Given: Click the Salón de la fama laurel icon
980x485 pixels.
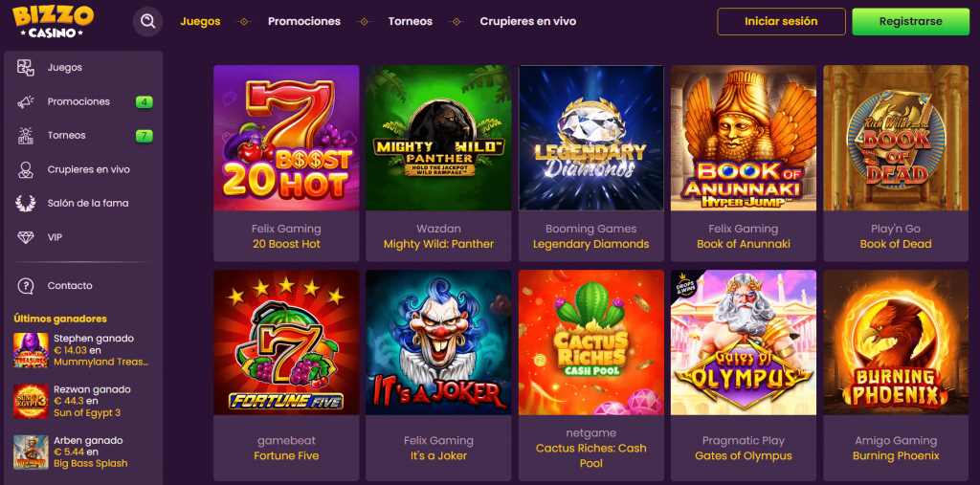Looking at the screenshot, I should click(x=27, y=203).
